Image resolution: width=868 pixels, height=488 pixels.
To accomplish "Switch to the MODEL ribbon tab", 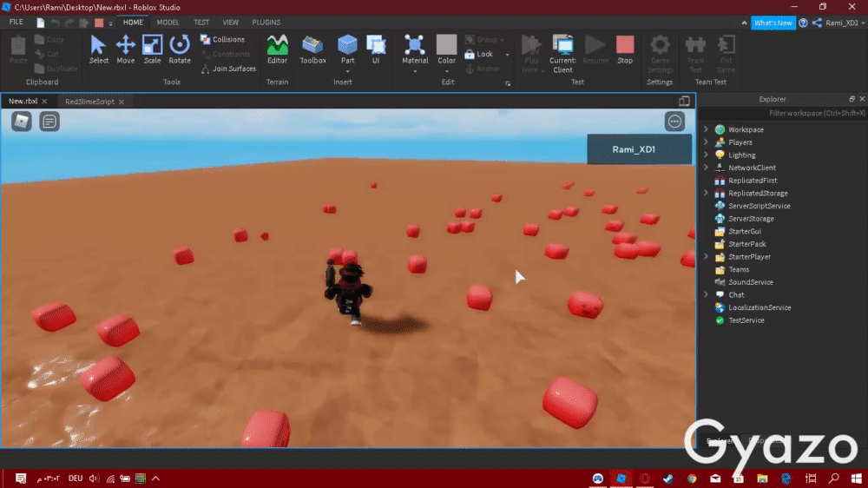I will pyautogui.click(x=168, y=23).
